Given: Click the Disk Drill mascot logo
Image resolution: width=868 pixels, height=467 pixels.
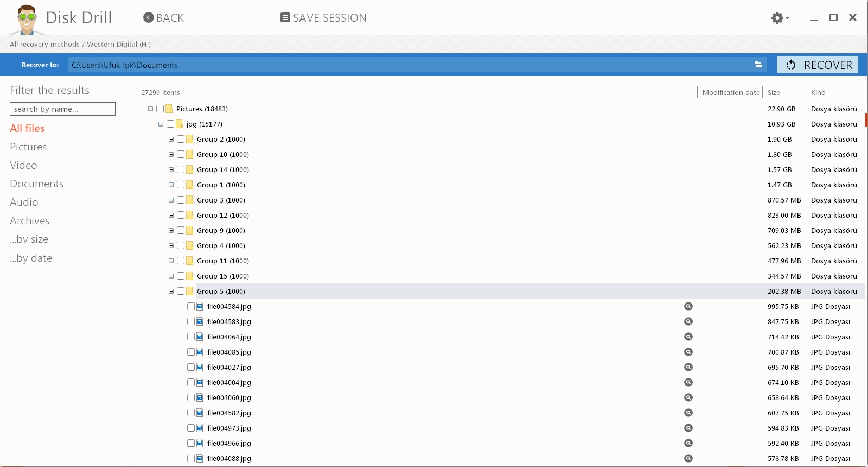Looking at the screenshot, I should pos(27,20).
